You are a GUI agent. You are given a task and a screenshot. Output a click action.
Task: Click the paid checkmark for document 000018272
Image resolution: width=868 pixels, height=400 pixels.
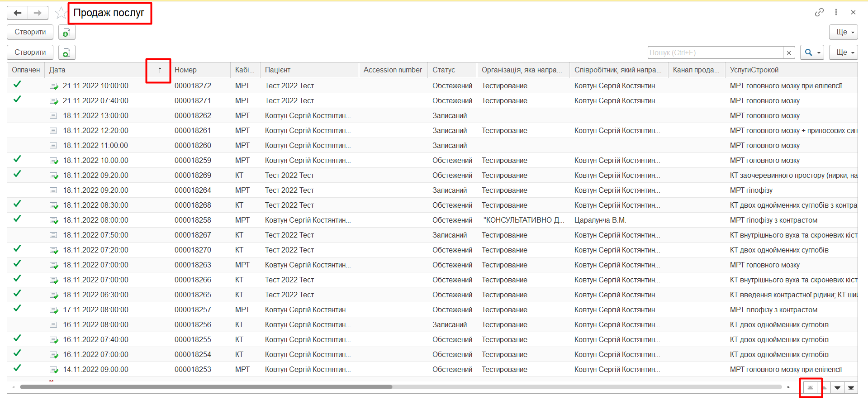click(17, 85)
